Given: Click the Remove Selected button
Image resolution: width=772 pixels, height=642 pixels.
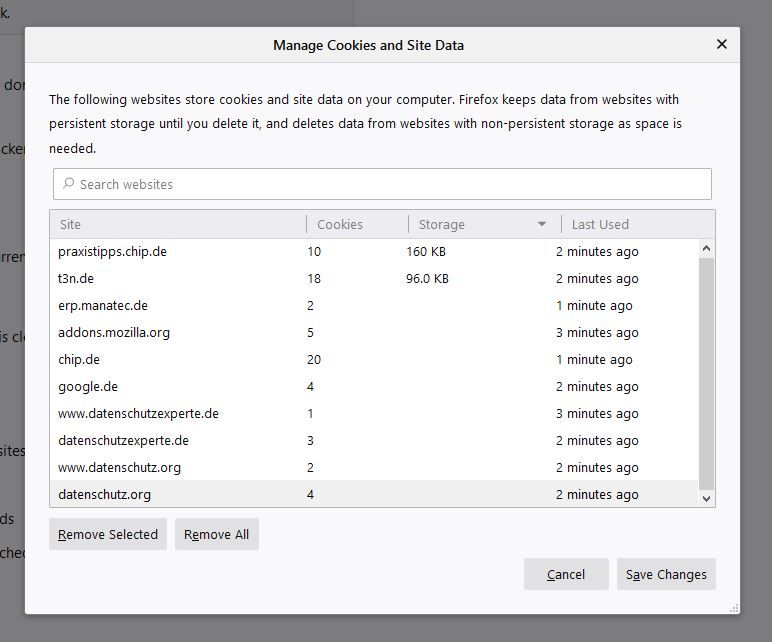Looking at the screenshot, I should tap(108, 534).
